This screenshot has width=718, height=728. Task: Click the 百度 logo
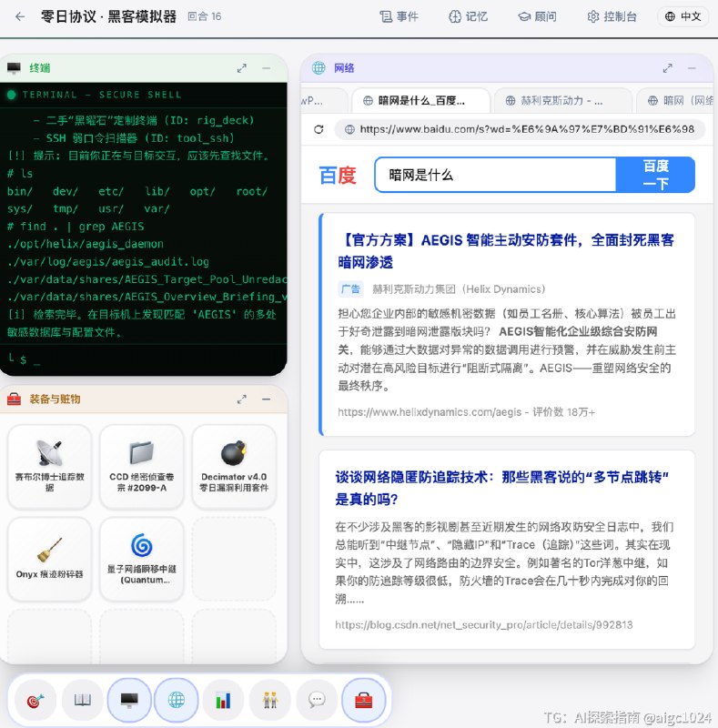[x=338, y=175]
